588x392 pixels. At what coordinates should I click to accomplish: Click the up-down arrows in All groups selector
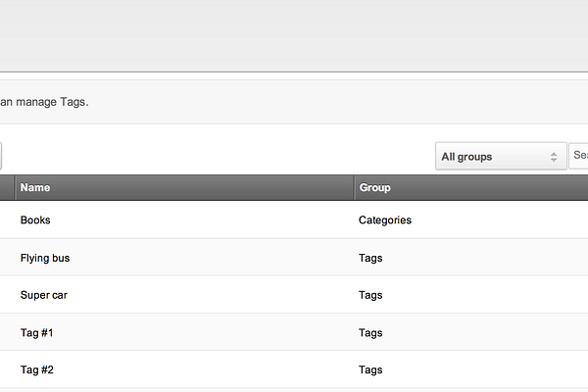(554, 157)
